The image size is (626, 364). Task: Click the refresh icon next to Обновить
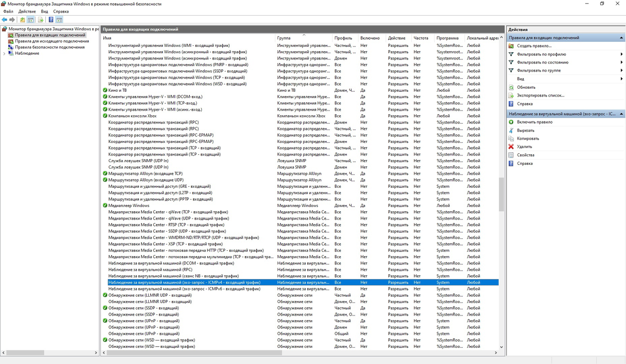pos(512,87)
